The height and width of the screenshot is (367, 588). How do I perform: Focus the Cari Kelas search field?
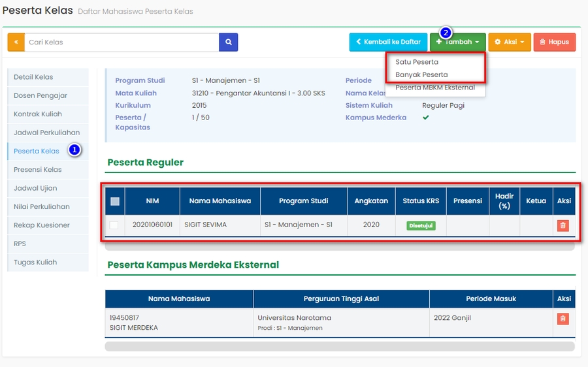[x=122, y=42]
